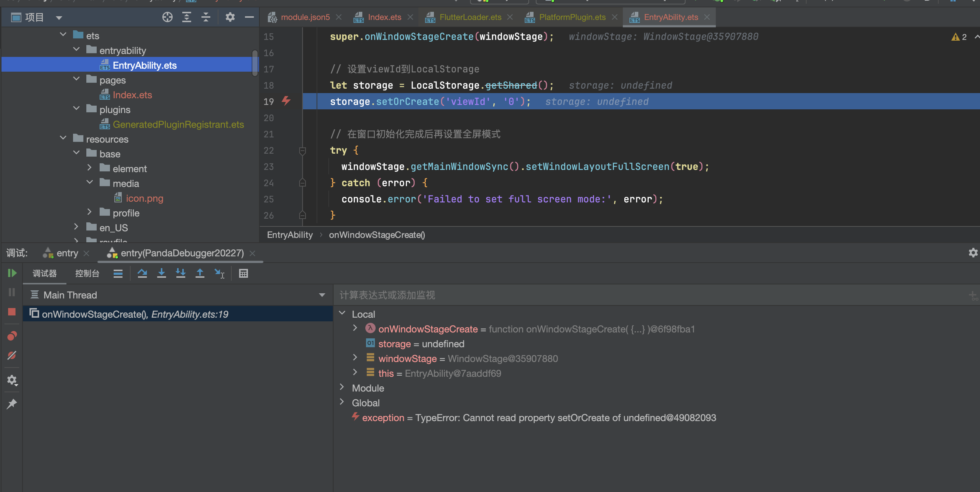The image size is (980, 492).
Task: Click onWindowStageCreate() breadcrumb
Action: coord(377,235)
